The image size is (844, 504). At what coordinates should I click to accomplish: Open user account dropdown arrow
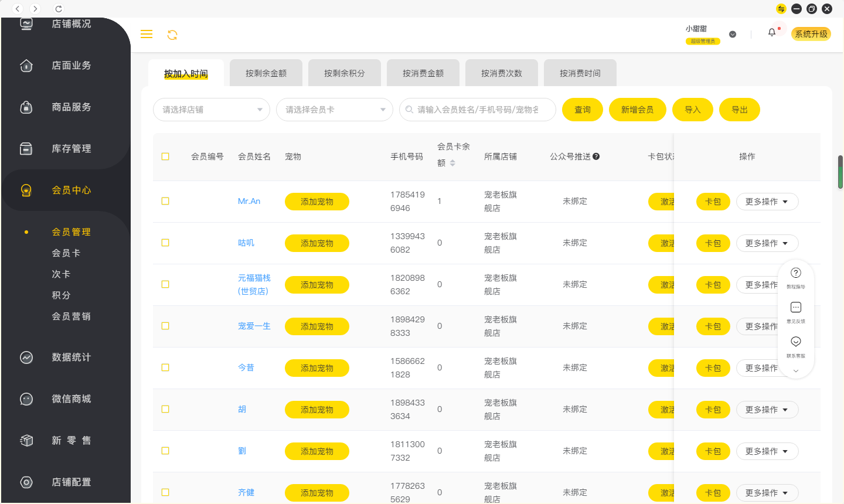click(733, 35)
